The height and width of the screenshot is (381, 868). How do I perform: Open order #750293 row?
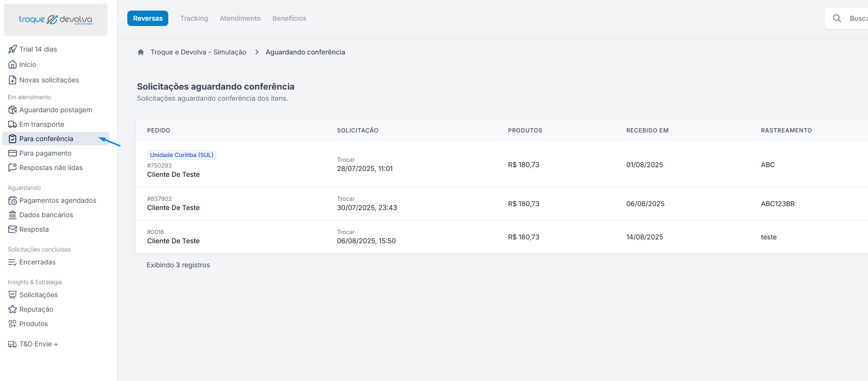502,165
